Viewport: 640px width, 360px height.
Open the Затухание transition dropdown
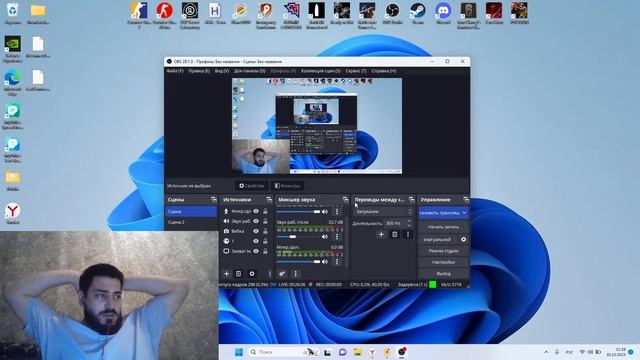point(383,211)
